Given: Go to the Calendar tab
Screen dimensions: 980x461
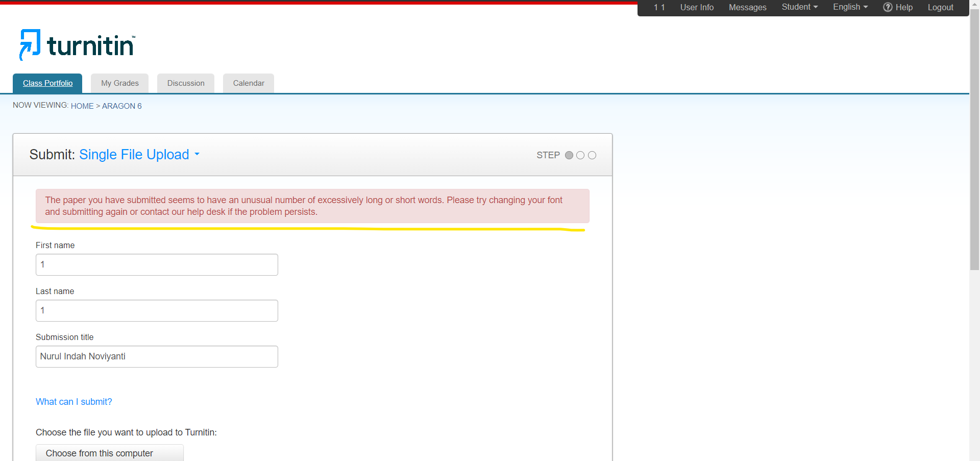Looking at the screenshot, I should click(x=249, y=83).
